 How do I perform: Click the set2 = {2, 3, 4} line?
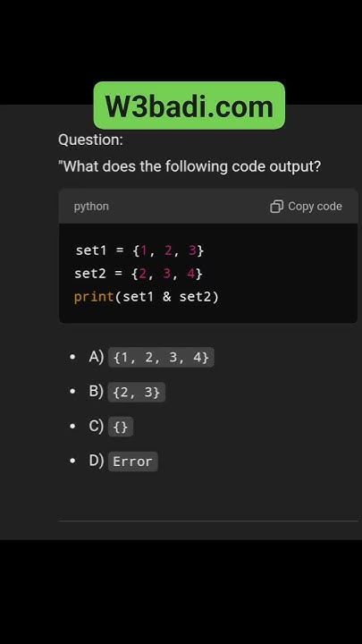point(139,273)
